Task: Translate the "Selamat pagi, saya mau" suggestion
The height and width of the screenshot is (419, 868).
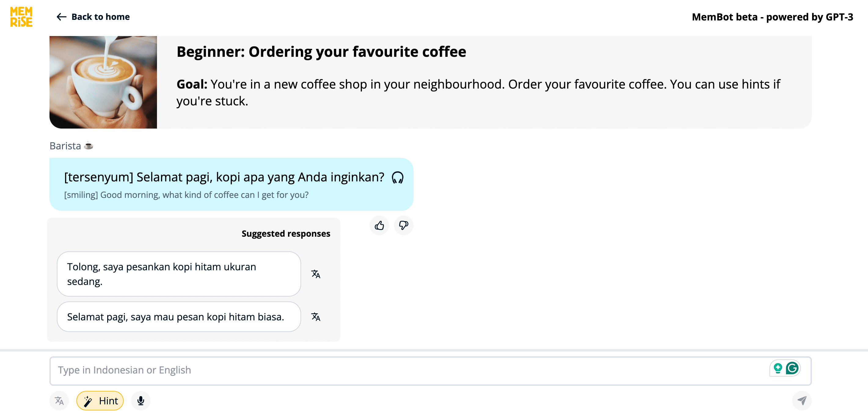Action: pos(315,317)
